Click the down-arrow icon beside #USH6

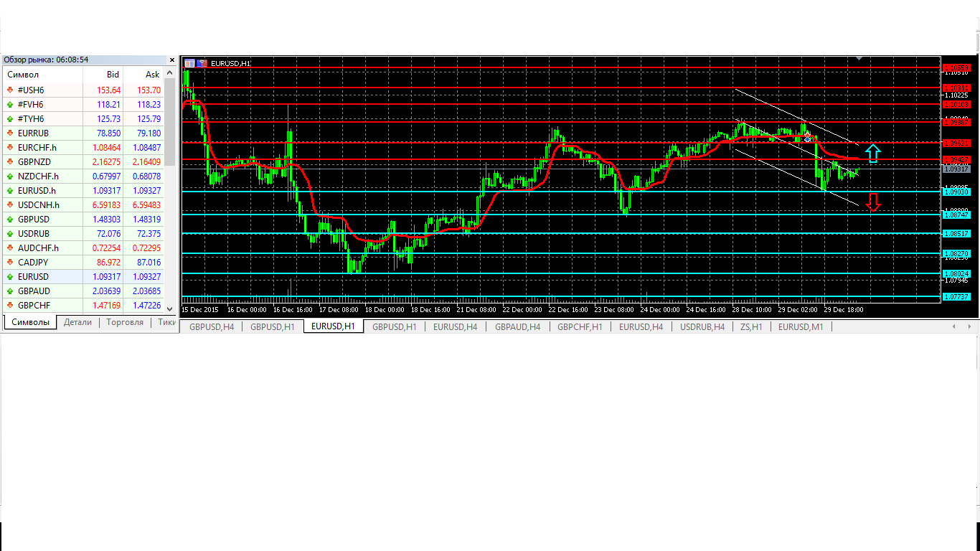tap(10, 90)
